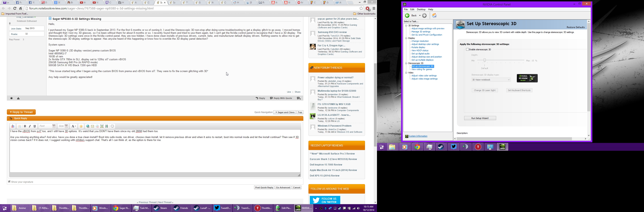Insert a video in the reply editor

(x=107, y=126)
